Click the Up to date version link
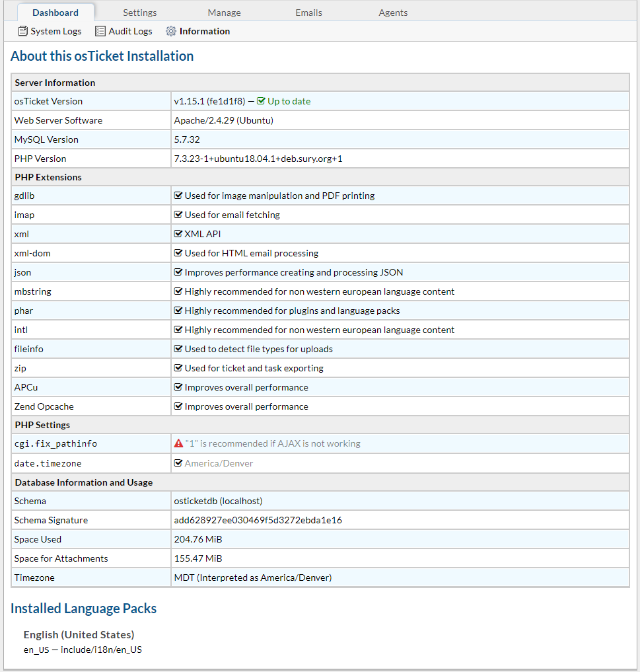The height and width of the screenshot is (672, 640). point(289,101)
